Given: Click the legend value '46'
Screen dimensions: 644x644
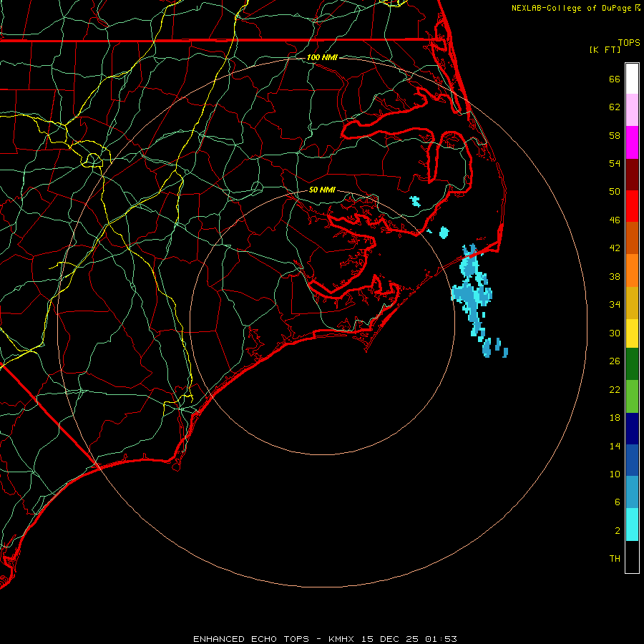Looking at the screenshot, I should [x=615, y=220].
